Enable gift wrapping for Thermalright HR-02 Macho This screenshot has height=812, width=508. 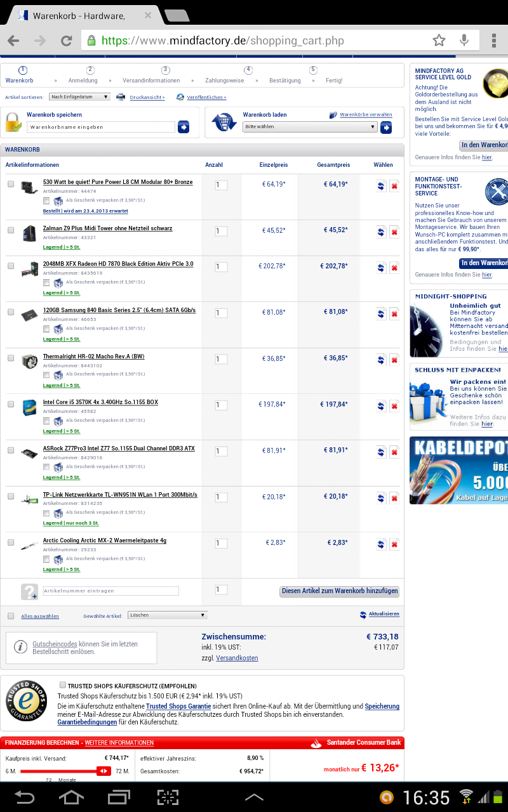pyautogui.click(x=46, y=375)
